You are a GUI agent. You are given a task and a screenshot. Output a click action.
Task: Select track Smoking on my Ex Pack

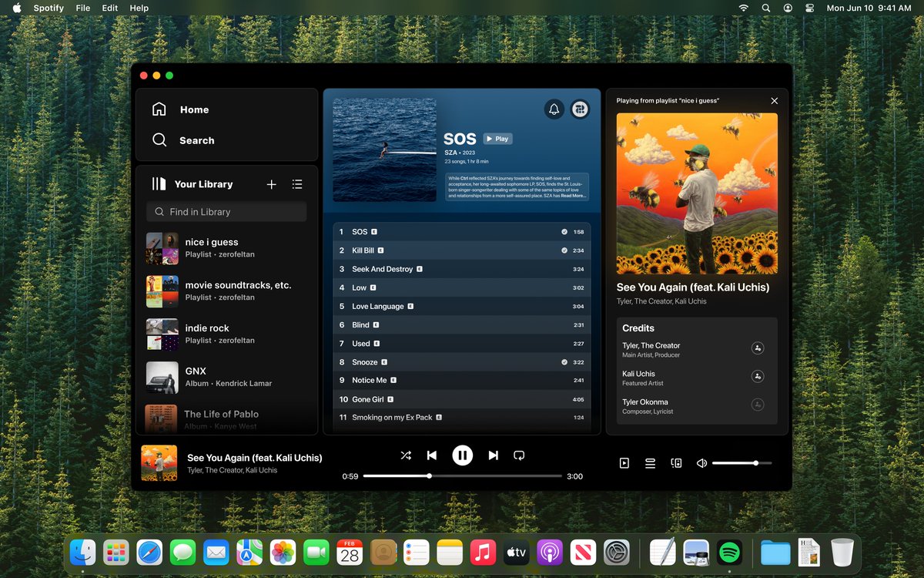click(x=462, y=417)
